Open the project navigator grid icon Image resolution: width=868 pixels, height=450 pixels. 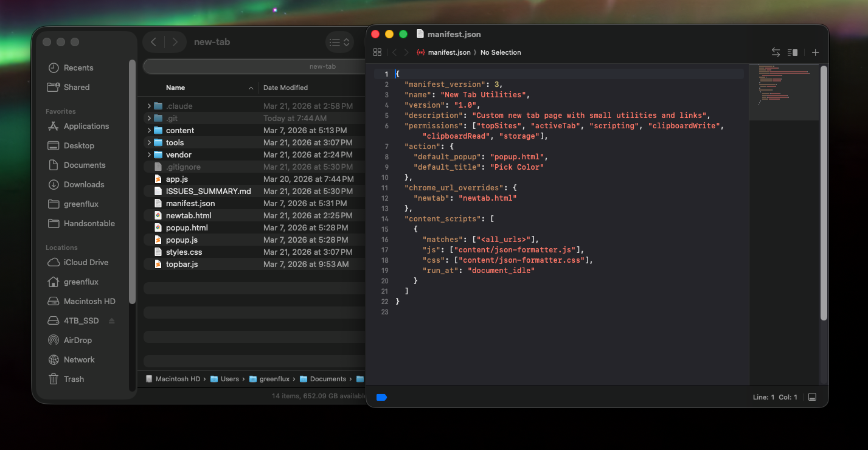point(377,52)
